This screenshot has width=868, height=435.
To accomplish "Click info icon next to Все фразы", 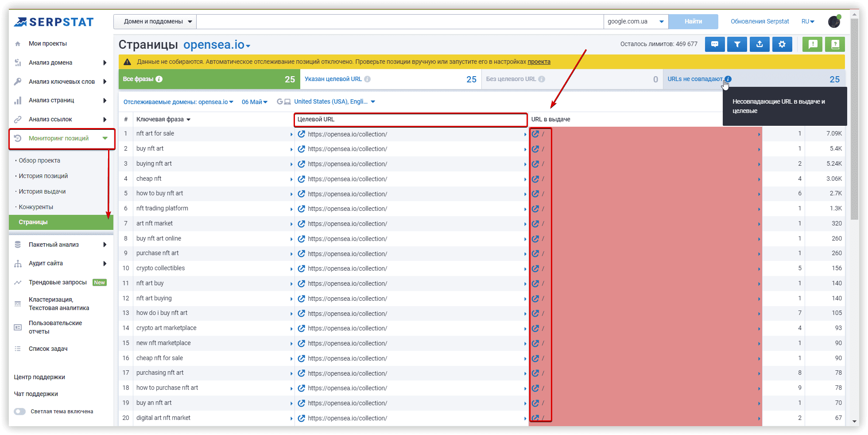I will point(159,79).
